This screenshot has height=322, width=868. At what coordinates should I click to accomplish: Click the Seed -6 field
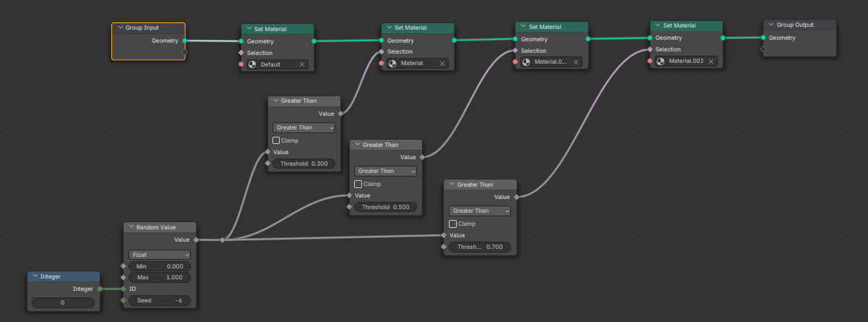pyautogui.click(x=160, y=300)
